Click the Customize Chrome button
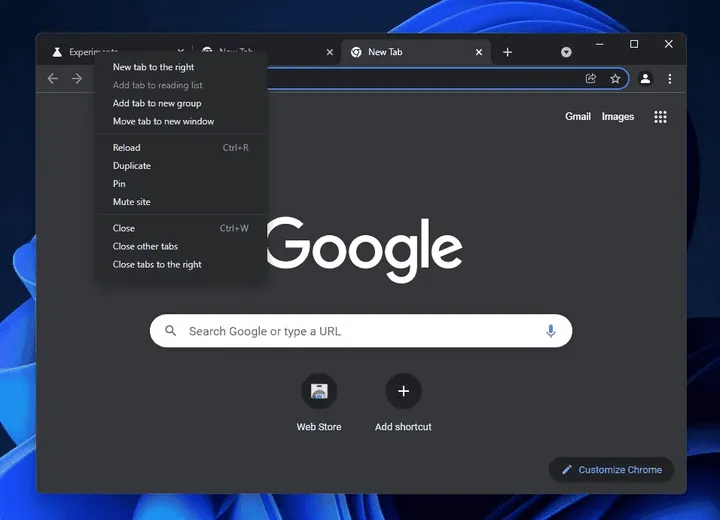720x520 pixels. [611, 469]
